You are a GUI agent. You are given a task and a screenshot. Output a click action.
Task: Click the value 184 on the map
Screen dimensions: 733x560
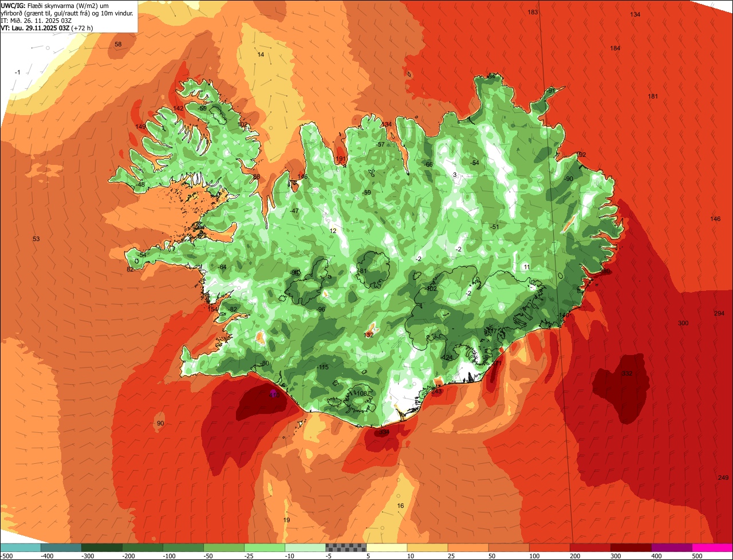pos(615,48)
